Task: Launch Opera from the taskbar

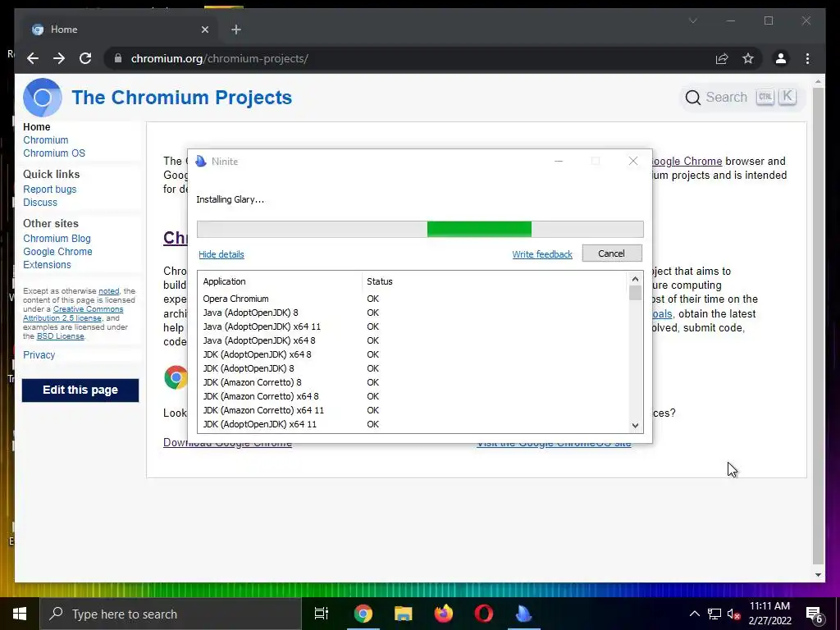Action: [x=483, y=614]
